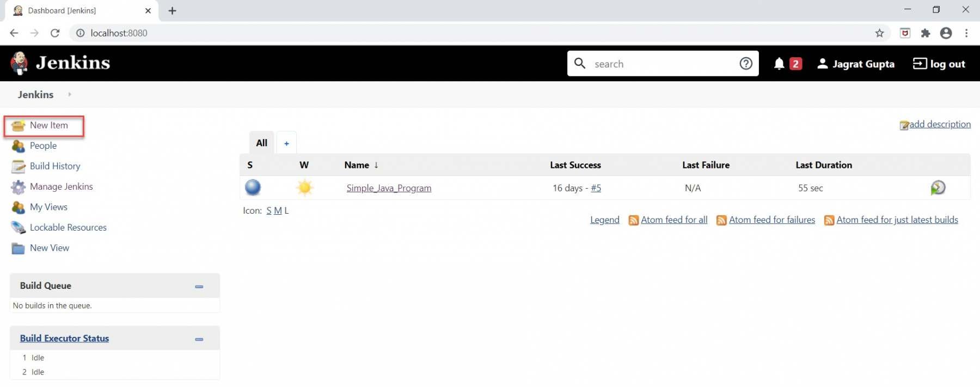Sort by Last Duration column
This screenshot has width=980, height=387.
point(824,165)
